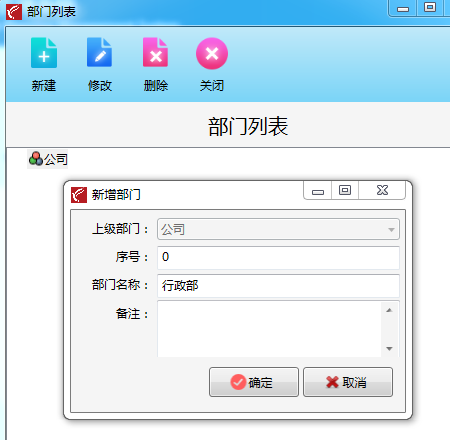This screenshot has width=450, height=440.
Task: Click the 备注 scrollbar up arrow
Action: point(389,310)
